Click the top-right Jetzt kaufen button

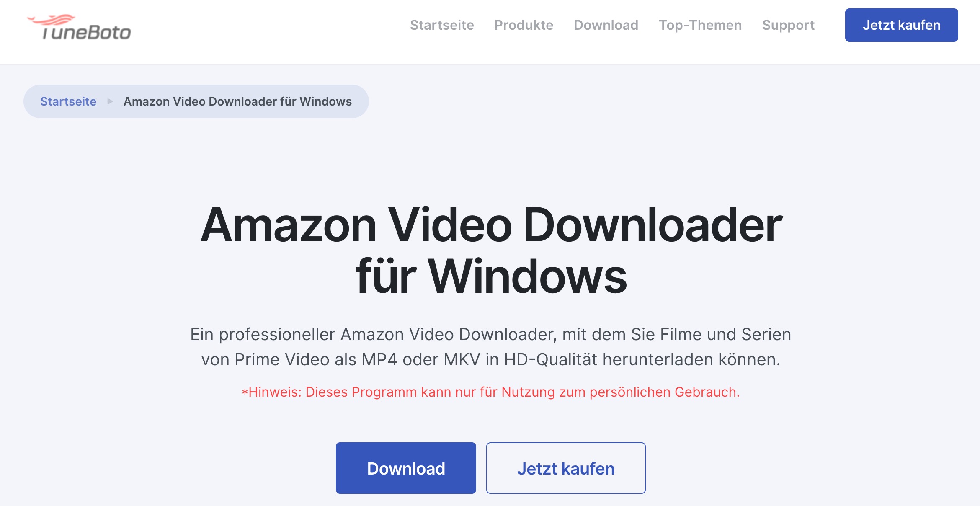[901, 25]
